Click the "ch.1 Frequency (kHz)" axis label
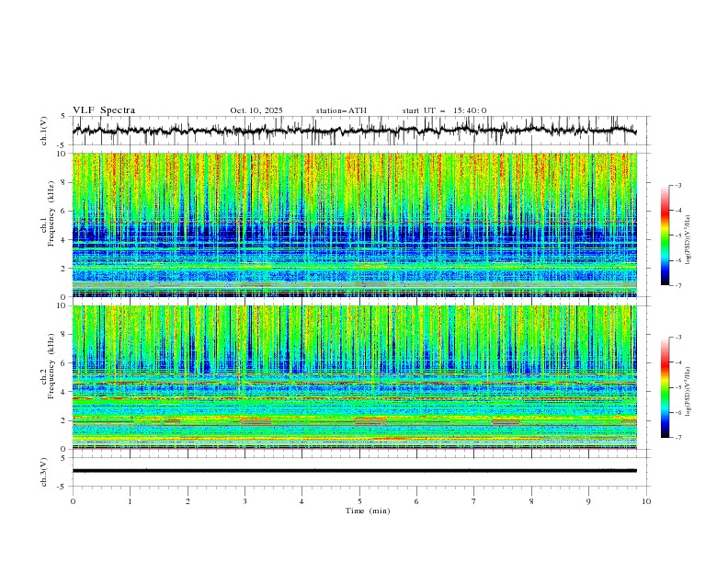The height and width of the screenshot is (563, 728). [48, 214]
